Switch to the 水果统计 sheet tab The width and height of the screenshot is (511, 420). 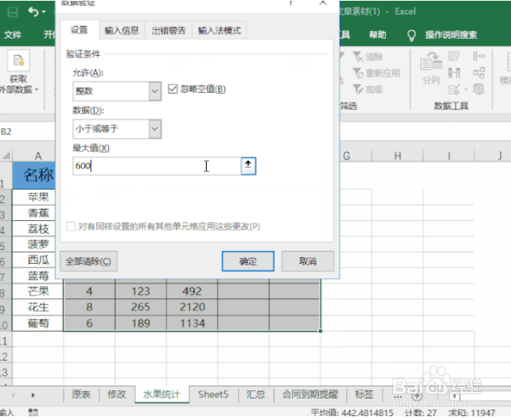tap(162, 395)
